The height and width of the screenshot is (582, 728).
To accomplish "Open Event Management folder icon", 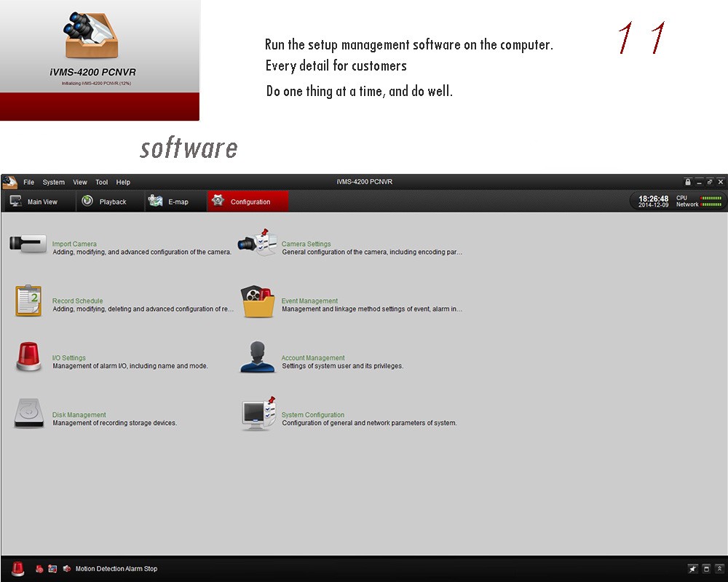I will point(258,301).
